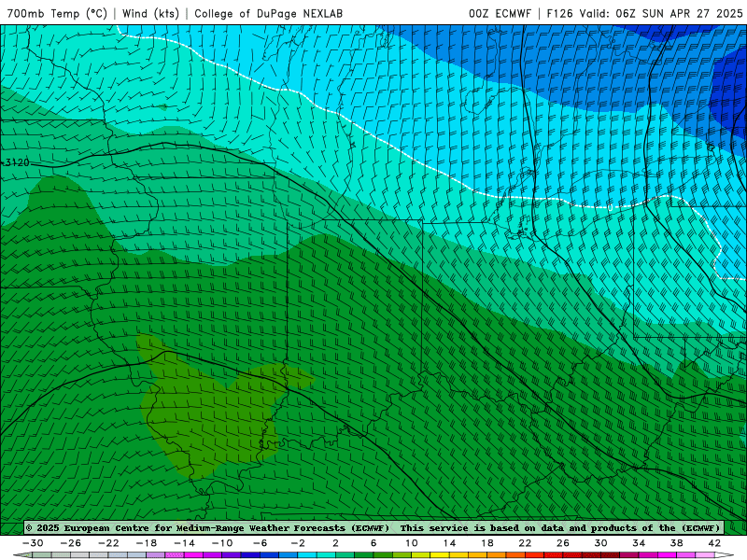Click the '-6' colorbar label
The image size is (747, 560).
260,543
